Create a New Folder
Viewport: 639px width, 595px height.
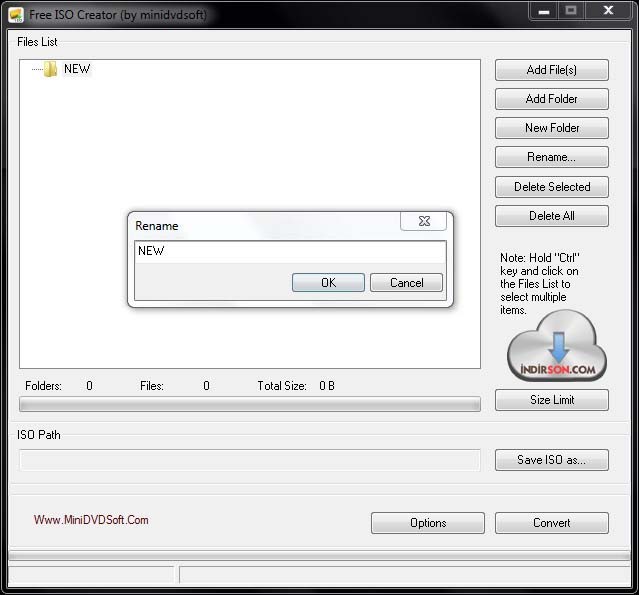point(552,128)
